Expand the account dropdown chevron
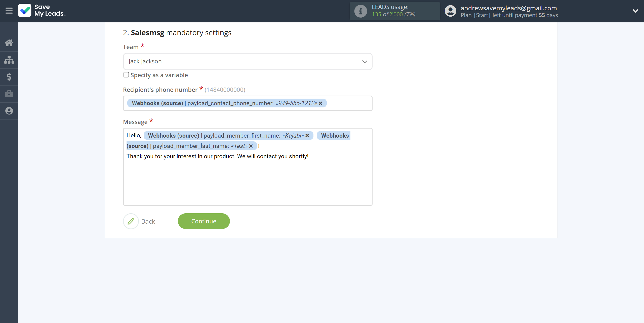 (x=635, y=11)
